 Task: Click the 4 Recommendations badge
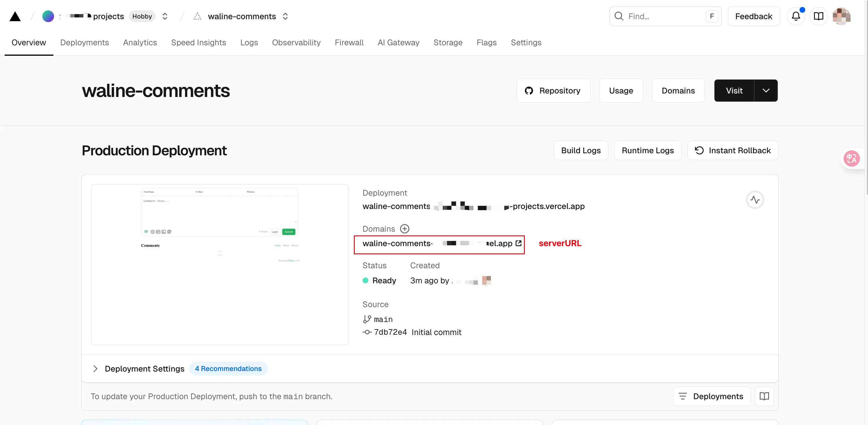[228, 368]
